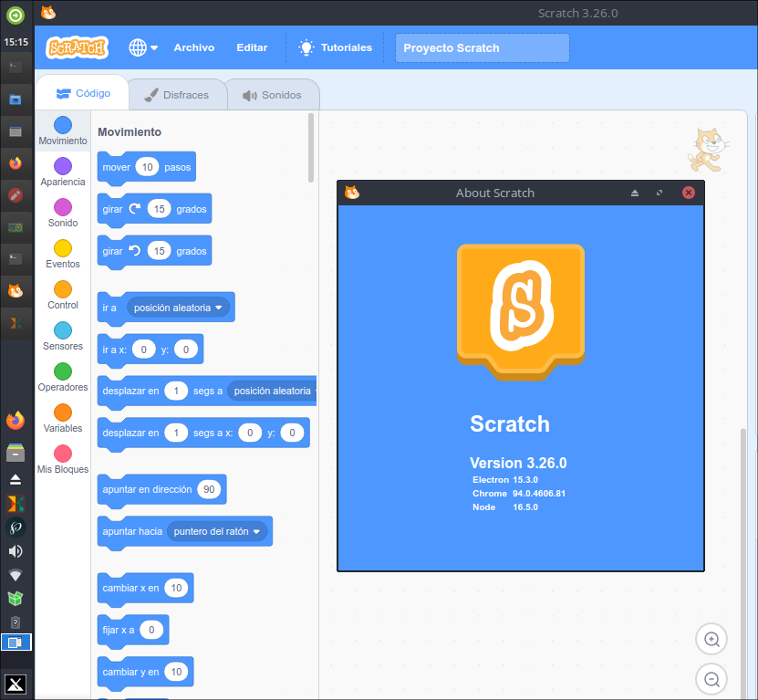The width and height of the screenshot is (758, 700).
Task: Open the Editar menu
Action: point(252,47)
